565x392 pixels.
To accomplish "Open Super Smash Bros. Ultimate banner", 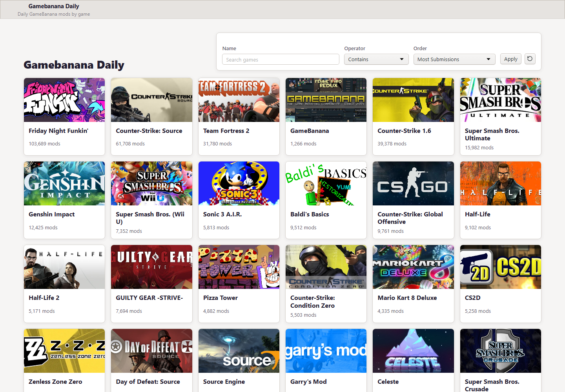I will pos(501,100).
